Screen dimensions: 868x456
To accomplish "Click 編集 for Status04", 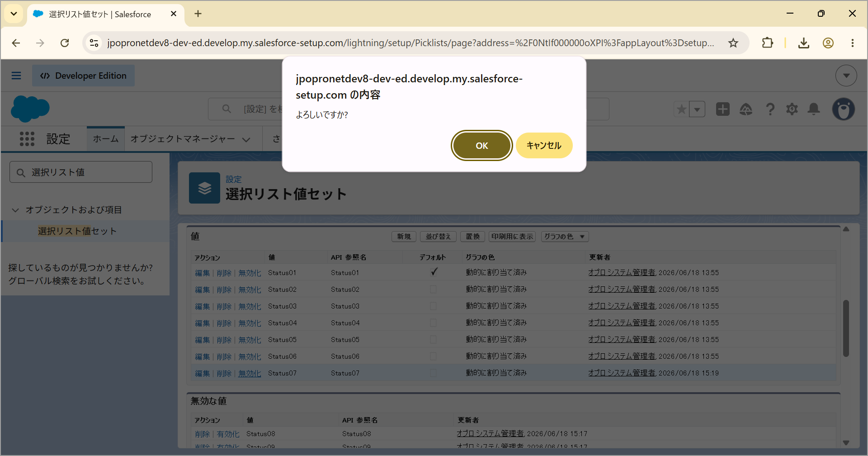I will point(202,323).
